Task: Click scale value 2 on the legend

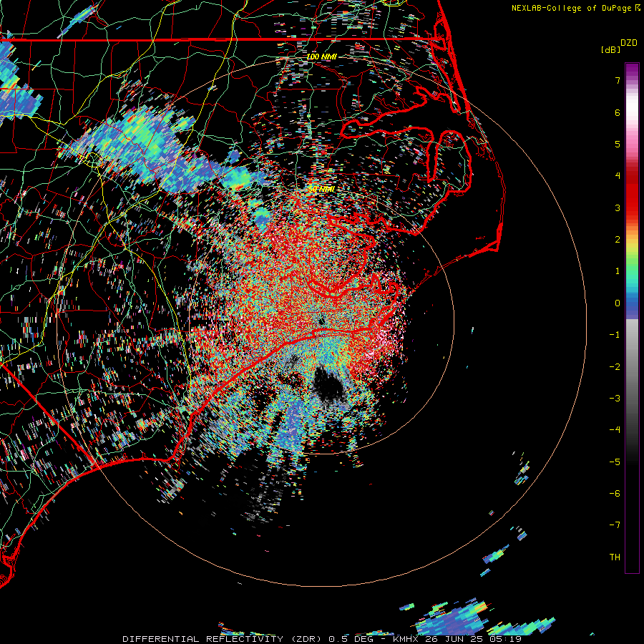Action: pyautogui.click(x=618, y=240)
